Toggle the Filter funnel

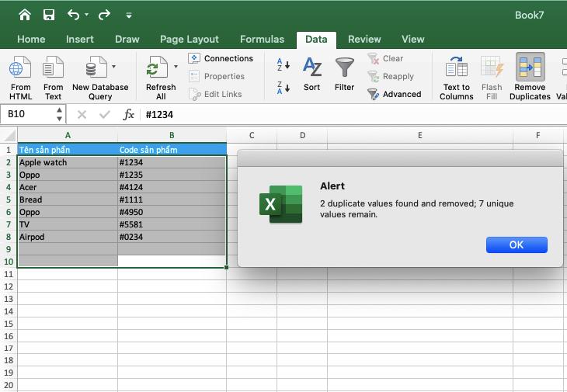coord(344,75)
